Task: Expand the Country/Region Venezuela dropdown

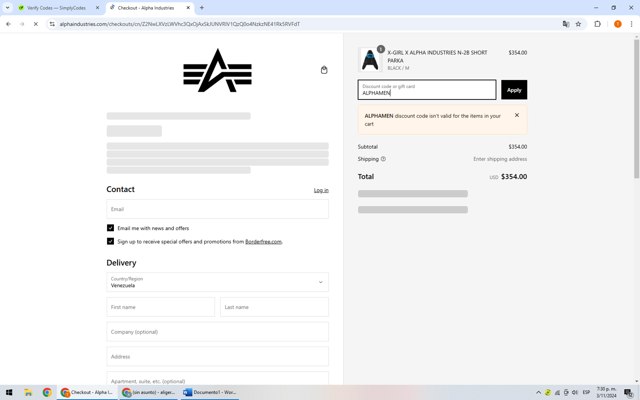Action: (217, 282)
